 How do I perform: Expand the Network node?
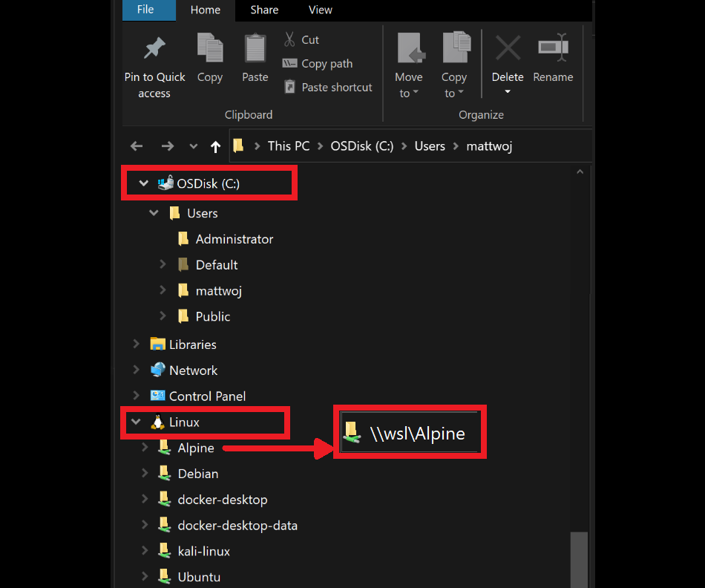click(x=137, y=369)
